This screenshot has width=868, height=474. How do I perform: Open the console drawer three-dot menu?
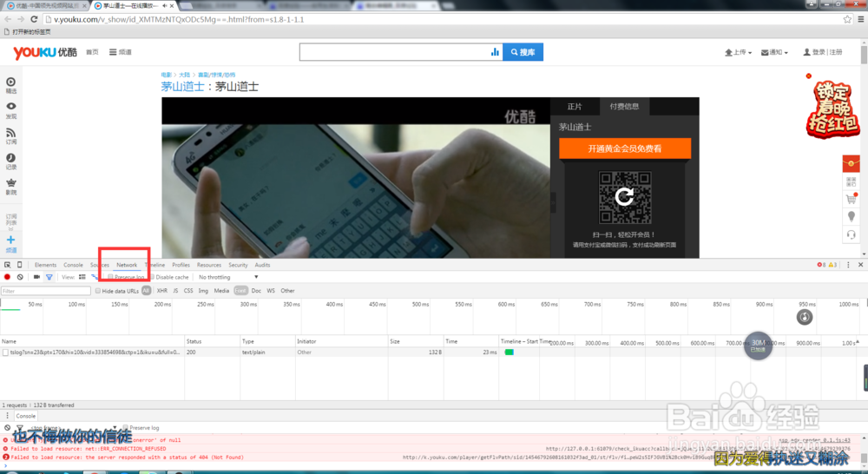[x=7, y=416]
